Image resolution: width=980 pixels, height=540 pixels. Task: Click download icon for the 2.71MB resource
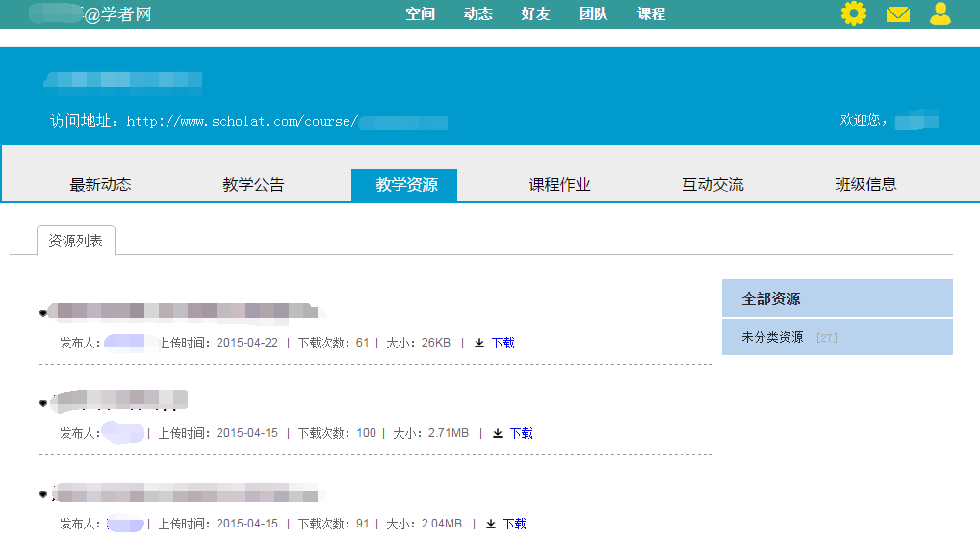pos(498,433)
